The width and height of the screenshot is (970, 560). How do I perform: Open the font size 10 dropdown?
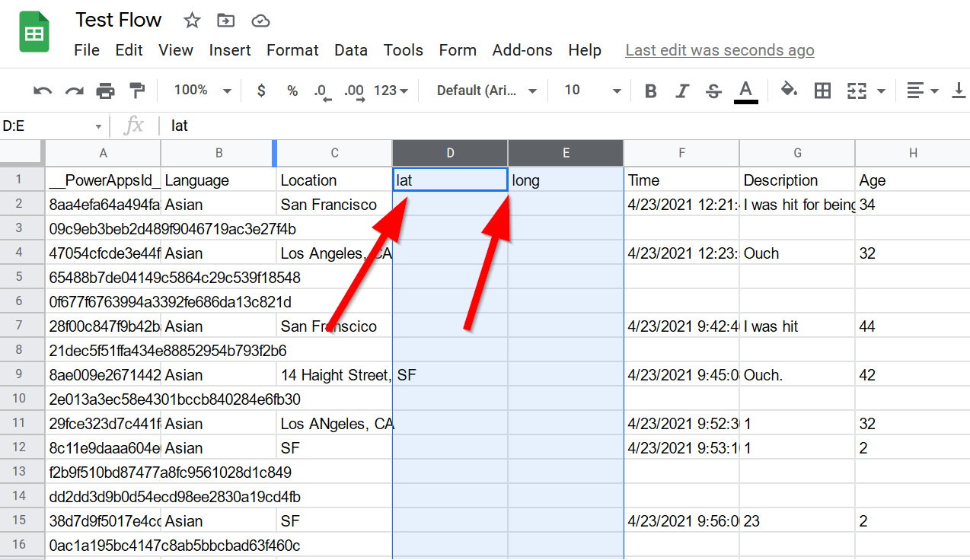click(x=592, y=91)
